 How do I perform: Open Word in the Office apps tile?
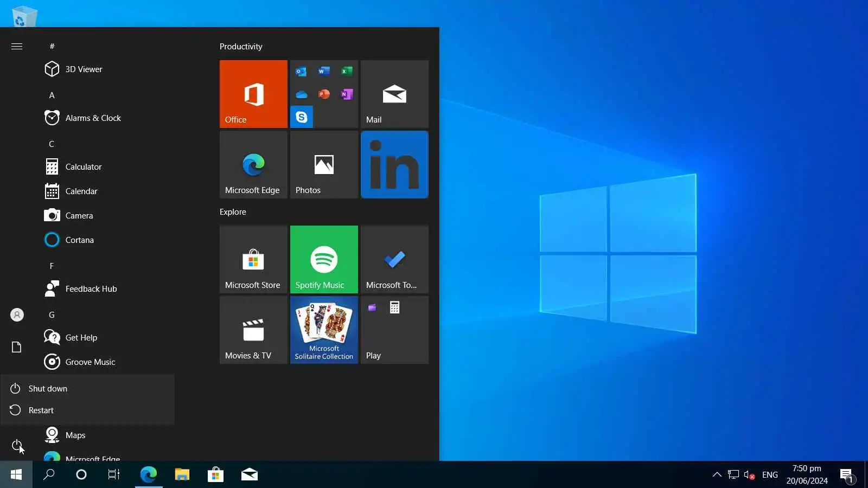tap(324, 71)
